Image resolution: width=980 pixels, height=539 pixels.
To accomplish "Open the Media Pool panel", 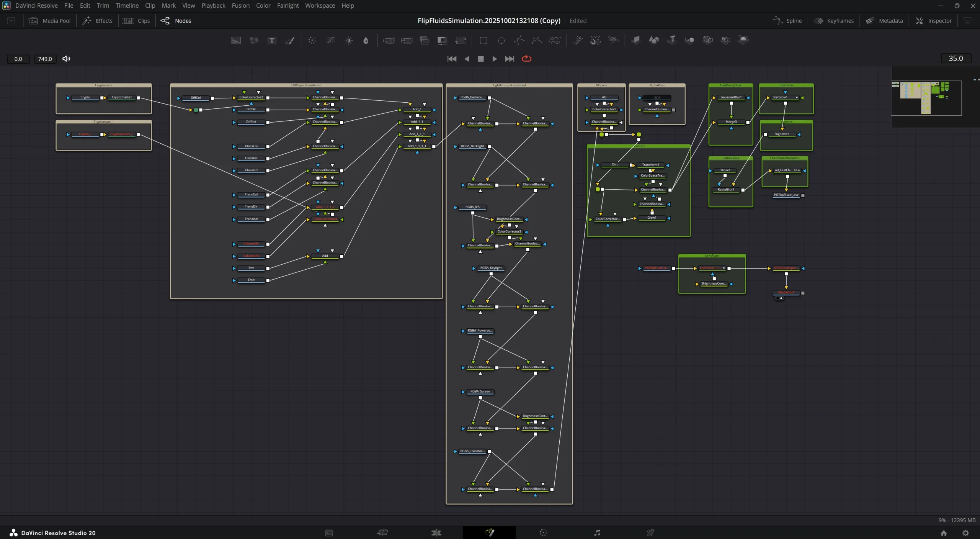I will pos(49,21).
